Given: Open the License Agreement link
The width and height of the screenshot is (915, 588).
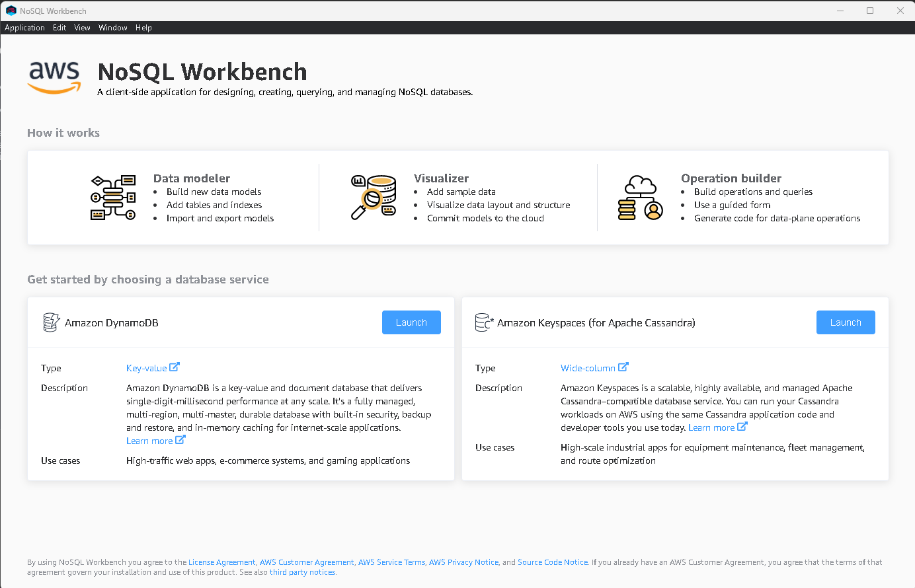Looking at the screenshot, I should pos(221,562).
